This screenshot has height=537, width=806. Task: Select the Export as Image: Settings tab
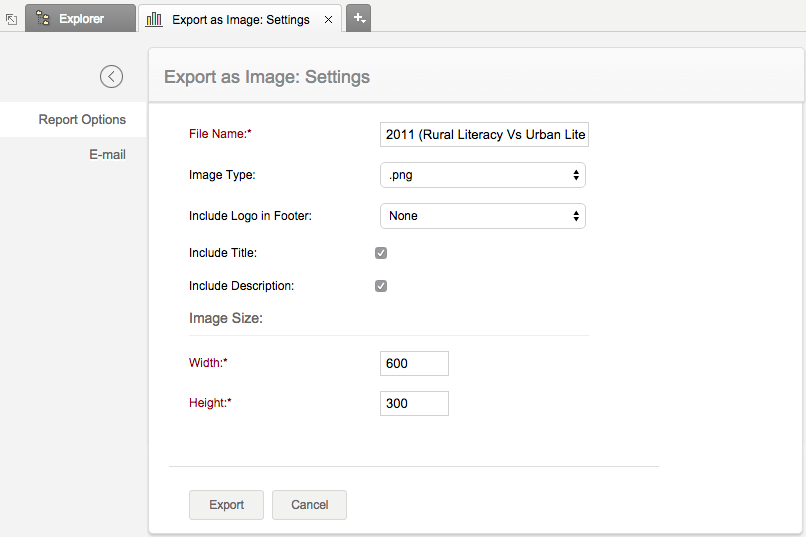(x=240, y=19)
